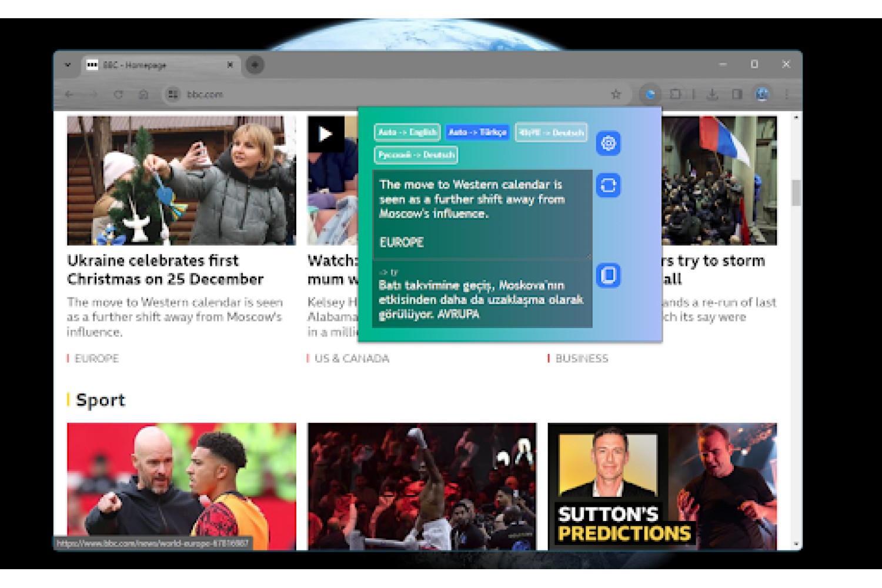
Task: Open Ukraine celebrates first Christmas headline
Action: pos(165,269)
